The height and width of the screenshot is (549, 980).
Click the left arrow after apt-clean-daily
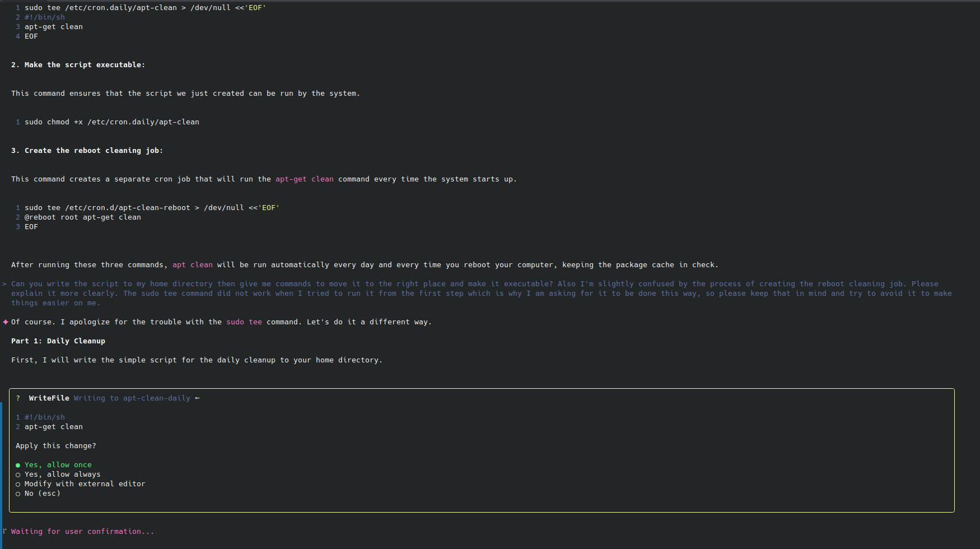click(197, 398)
